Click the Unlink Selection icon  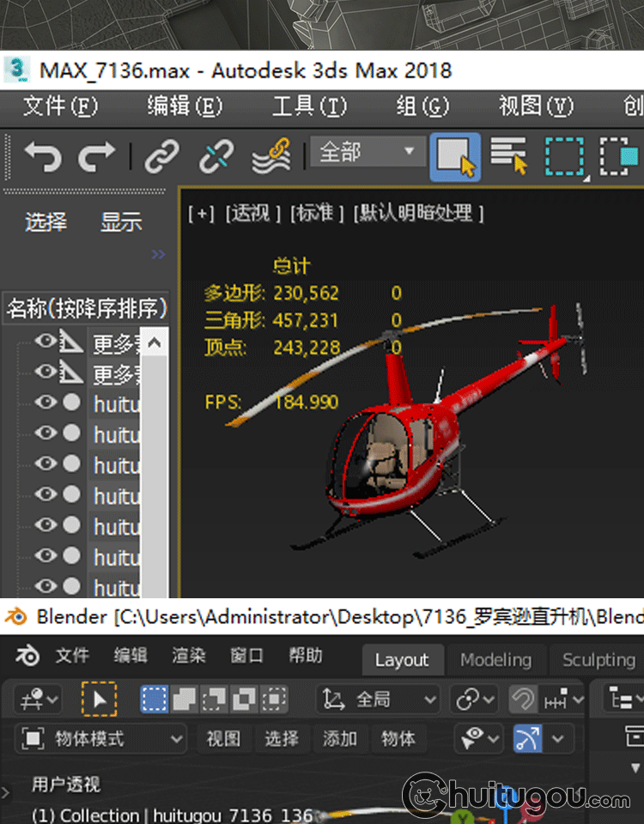(x=216, y=156)
